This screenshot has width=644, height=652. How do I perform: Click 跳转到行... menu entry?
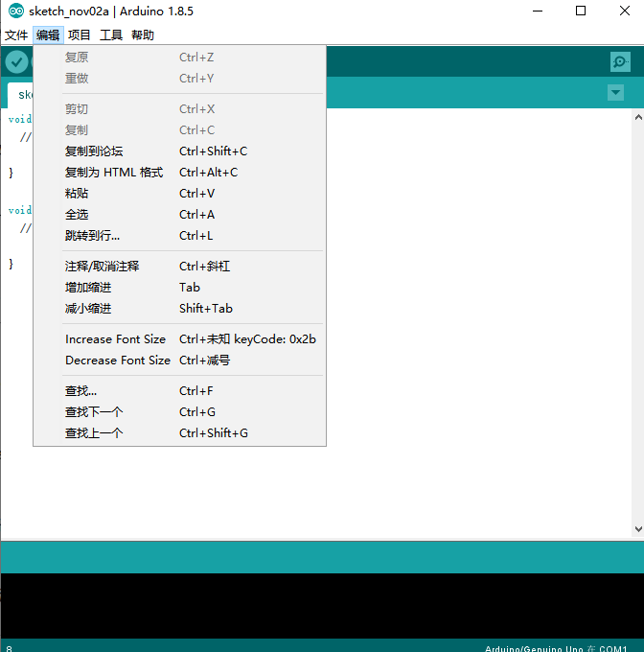[92, 236]
